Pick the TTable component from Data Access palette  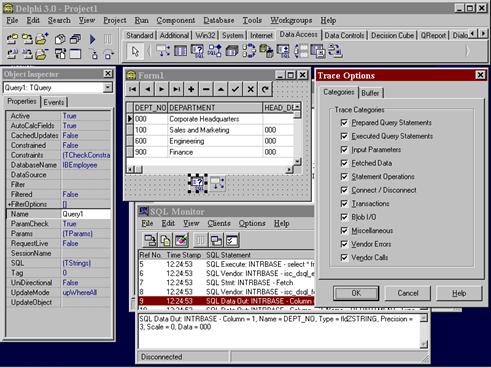coord(180,51)
